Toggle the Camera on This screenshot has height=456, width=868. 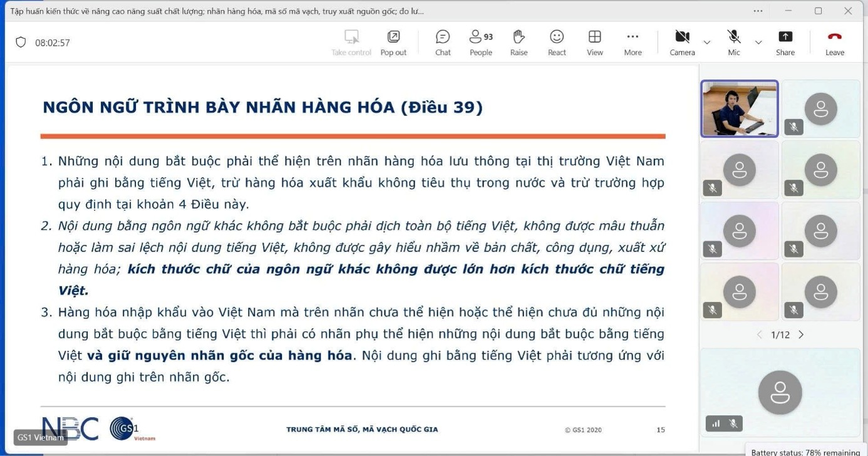(682, 43)
